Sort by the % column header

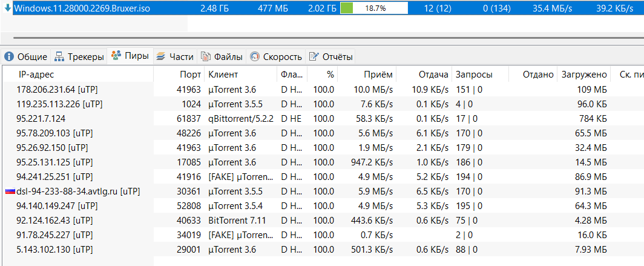tap(323, 75)
